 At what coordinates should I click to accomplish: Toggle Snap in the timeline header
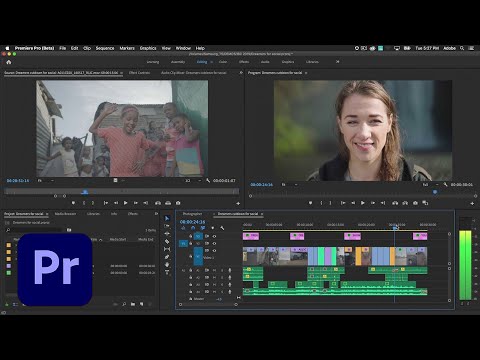[193, 228]
